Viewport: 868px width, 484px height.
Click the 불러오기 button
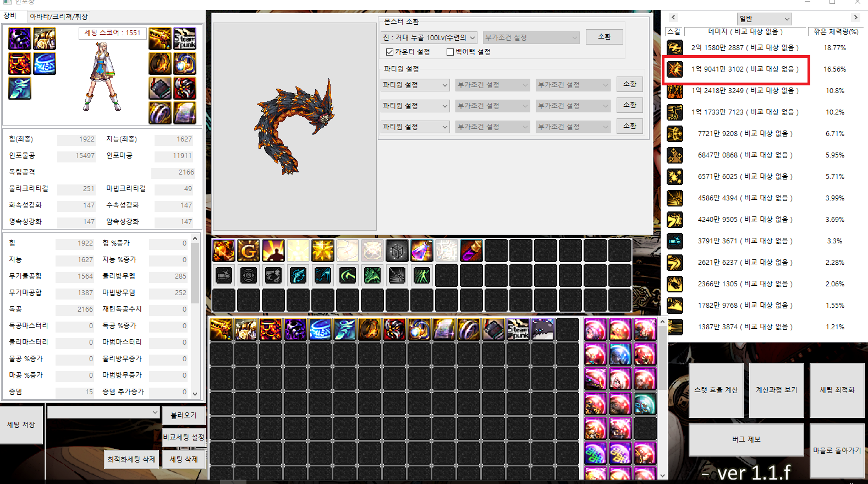pos(184,415)
